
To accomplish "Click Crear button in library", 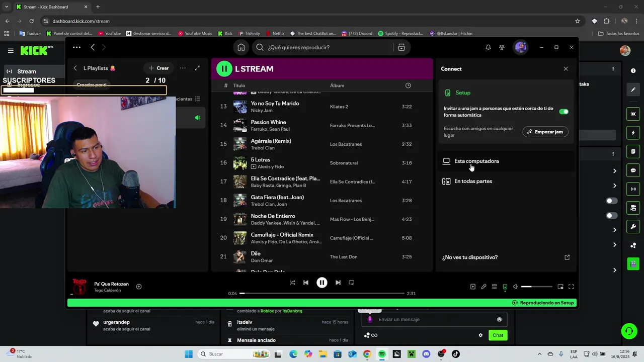I will tap(158, 68).
